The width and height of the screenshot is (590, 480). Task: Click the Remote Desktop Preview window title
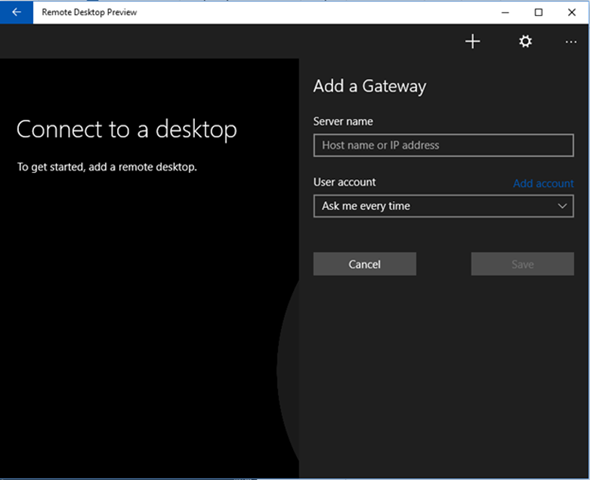pyautogui.click(x=89, y=12)
